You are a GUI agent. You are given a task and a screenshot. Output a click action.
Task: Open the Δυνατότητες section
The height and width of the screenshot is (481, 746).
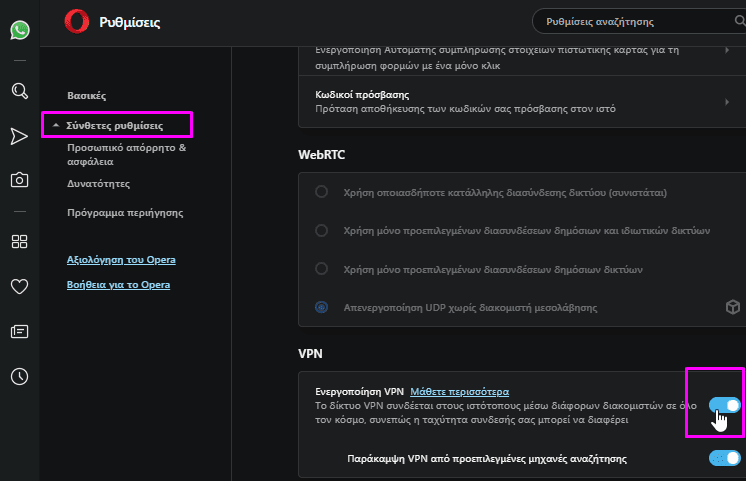pos(98,184)
